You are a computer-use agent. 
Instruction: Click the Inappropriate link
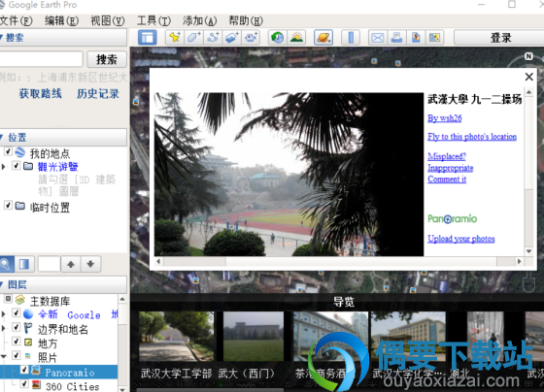[451, 168]
